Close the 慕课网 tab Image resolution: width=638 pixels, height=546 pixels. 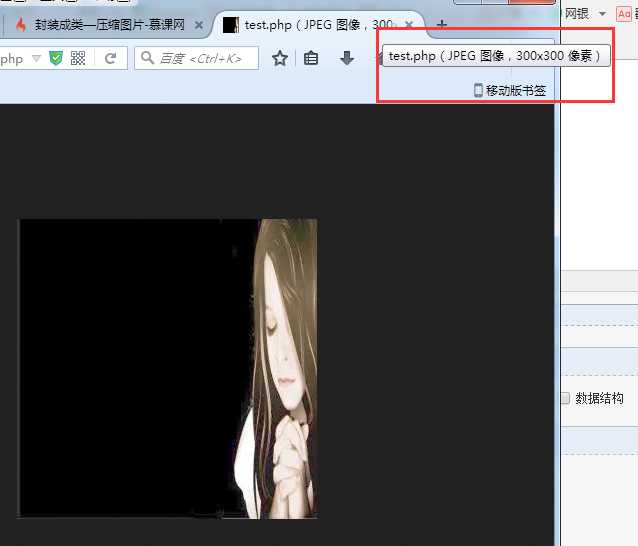199,25
